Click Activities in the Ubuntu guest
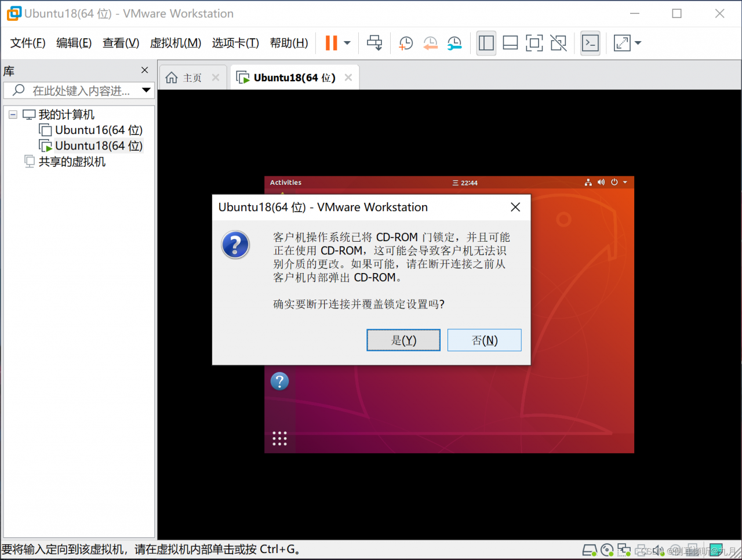The width and height of the screenshot is (742, 560). coord(286,183)
